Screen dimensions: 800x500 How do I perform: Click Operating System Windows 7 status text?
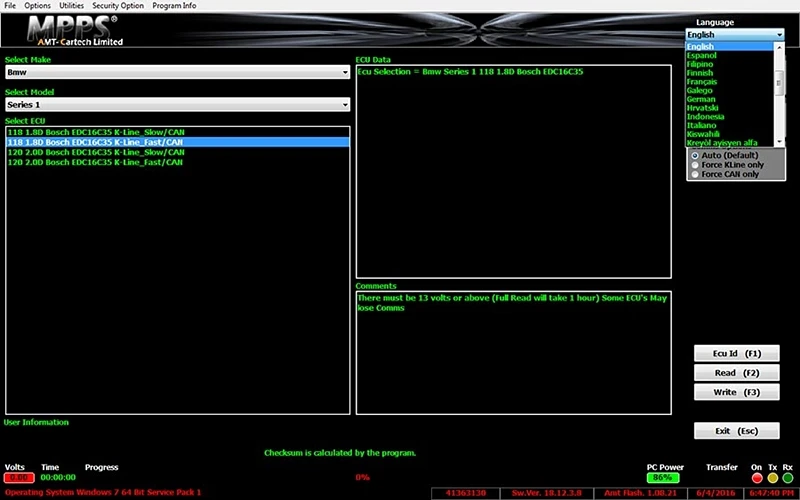103,493
